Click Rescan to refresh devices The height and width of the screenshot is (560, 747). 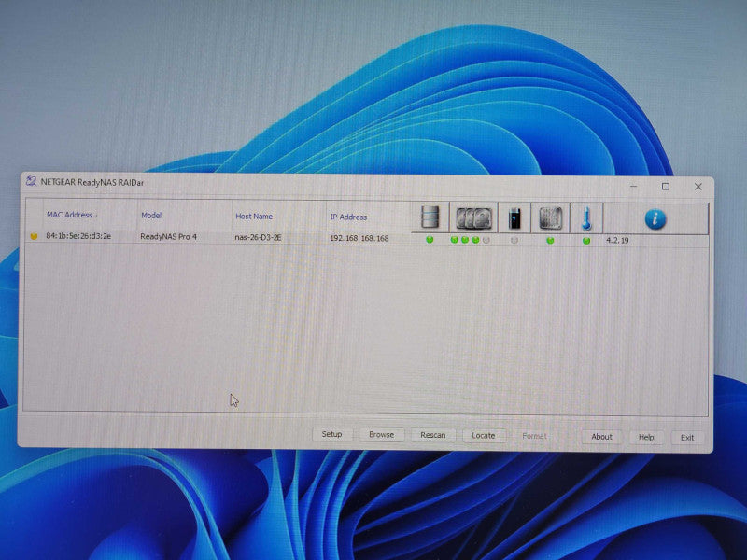(x=433, y=435)
